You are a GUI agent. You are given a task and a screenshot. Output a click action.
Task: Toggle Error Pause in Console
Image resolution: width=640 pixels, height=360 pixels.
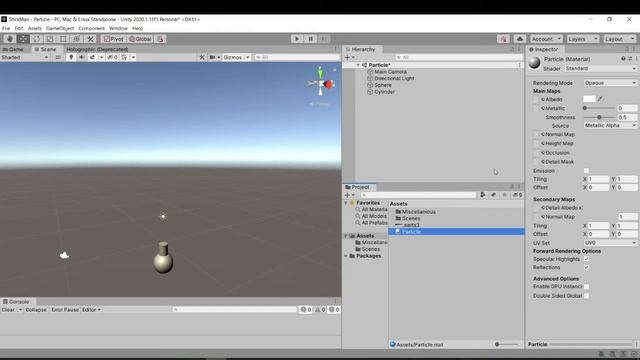(65, 310)
